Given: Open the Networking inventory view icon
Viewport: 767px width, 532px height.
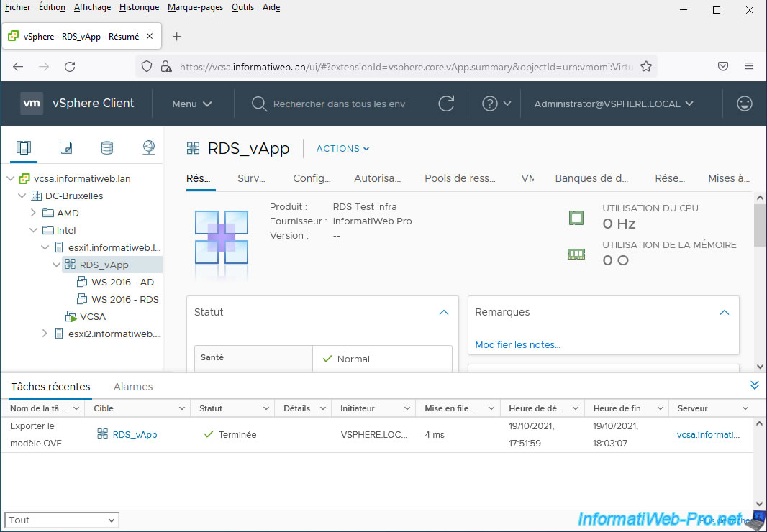Looking at the screenshot, I should coord(149,147).
